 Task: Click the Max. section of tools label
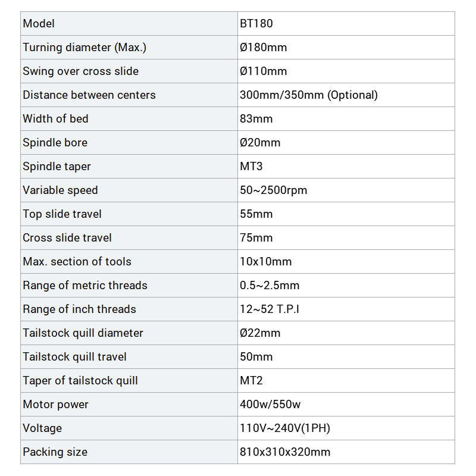[77, 261]
